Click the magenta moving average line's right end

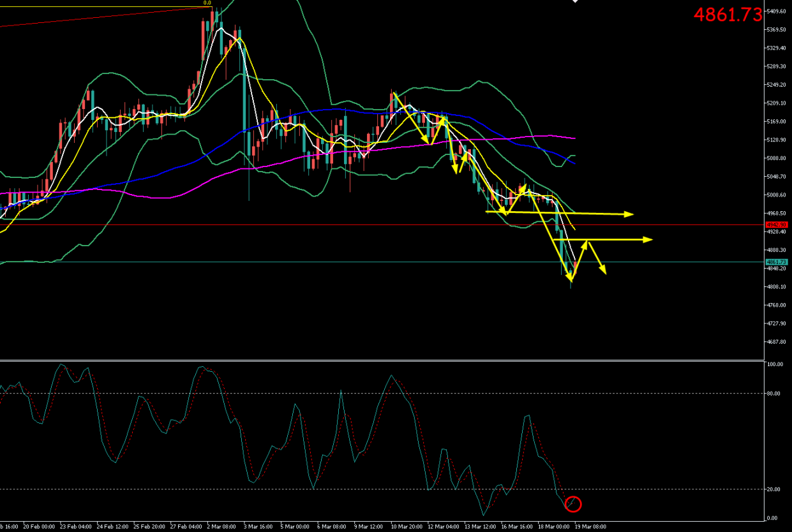click(x=574, y=138)
